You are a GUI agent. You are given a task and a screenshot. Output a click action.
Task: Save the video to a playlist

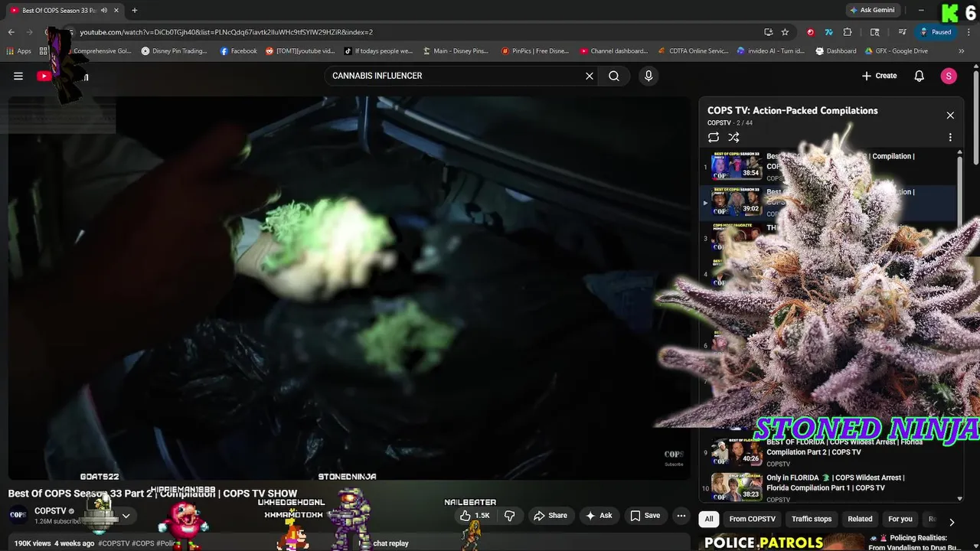(x=645, y=516)
